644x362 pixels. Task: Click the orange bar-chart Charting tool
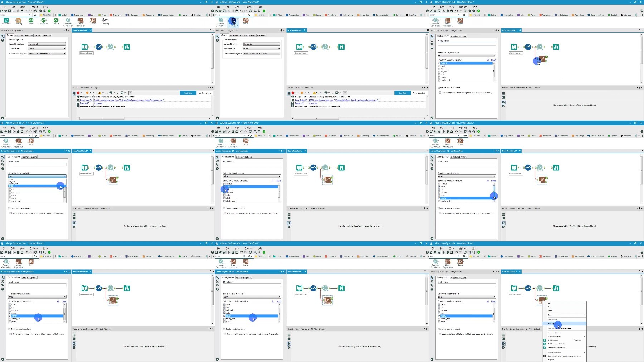click(19, 21)
